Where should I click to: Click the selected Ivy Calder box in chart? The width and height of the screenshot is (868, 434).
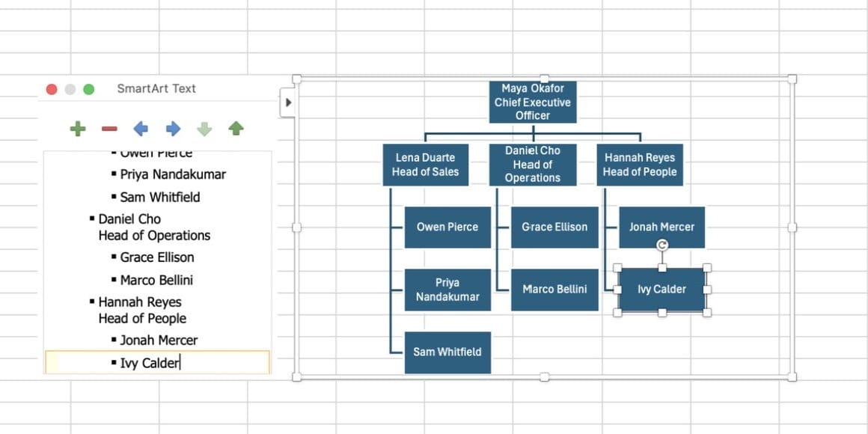pyautogui.click(x=661, y=290)
